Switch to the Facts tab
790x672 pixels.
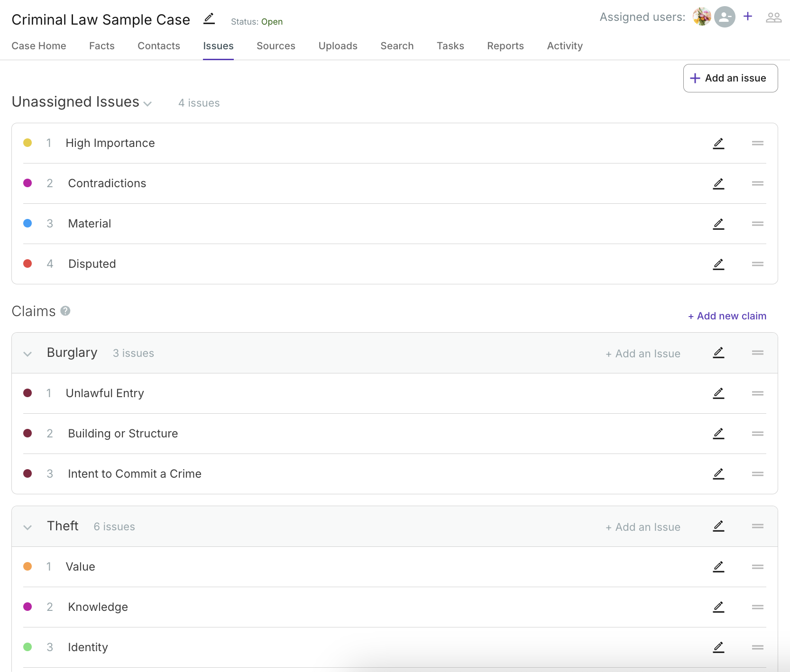102,46
